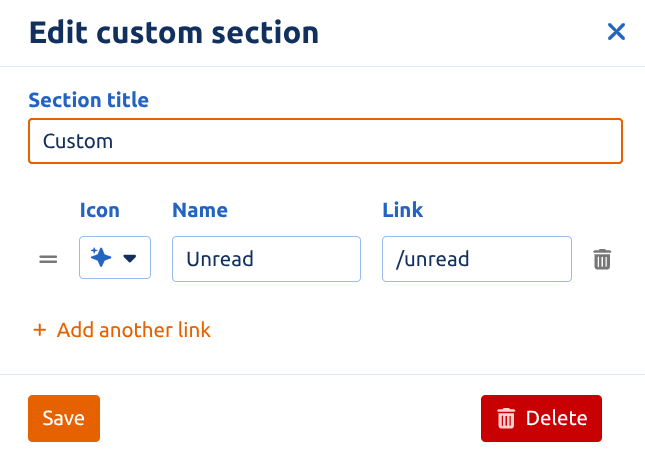Save the custom section
This screenshot has height=459, width=645.
pyautogui.click(x=64, y=418)
